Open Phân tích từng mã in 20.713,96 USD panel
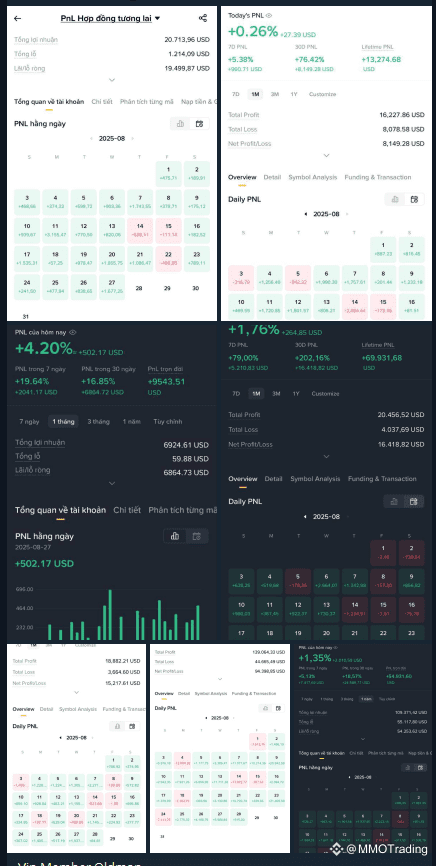This screenshot has height=866, width=436. (x=146, y=102)
